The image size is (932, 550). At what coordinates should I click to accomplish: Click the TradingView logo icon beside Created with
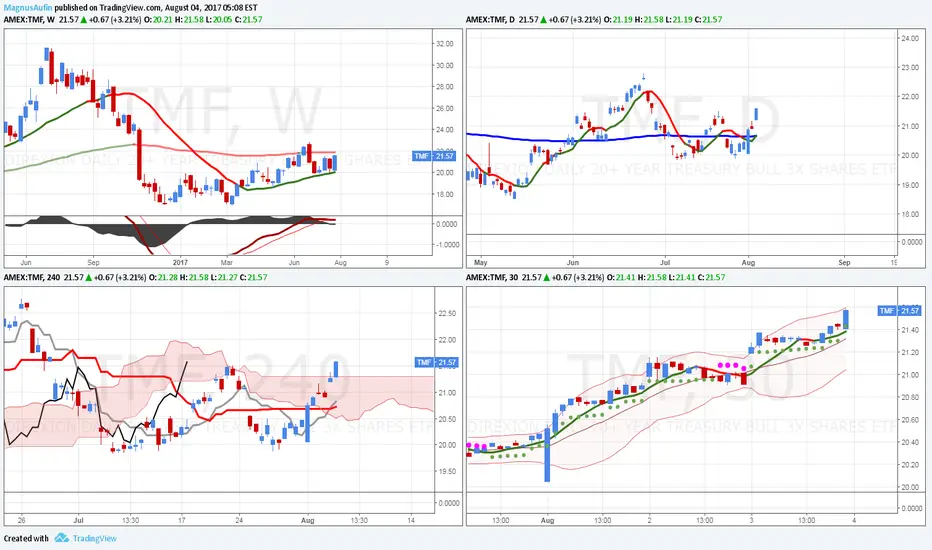coord(62,538)
